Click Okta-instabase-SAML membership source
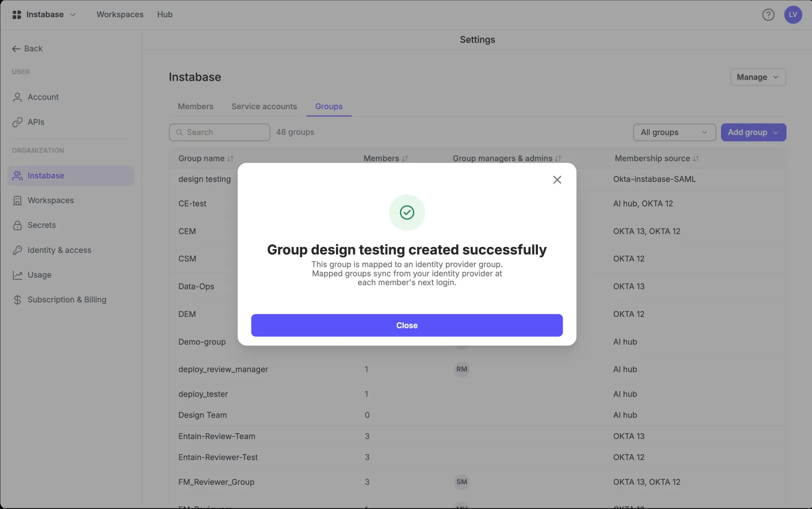 654,179
